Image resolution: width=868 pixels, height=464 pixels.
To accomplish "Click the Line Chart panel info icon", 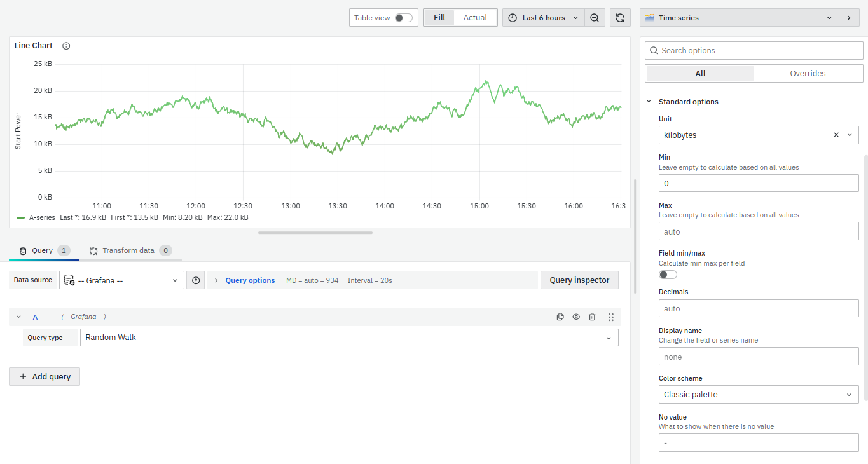I will 66,46.
